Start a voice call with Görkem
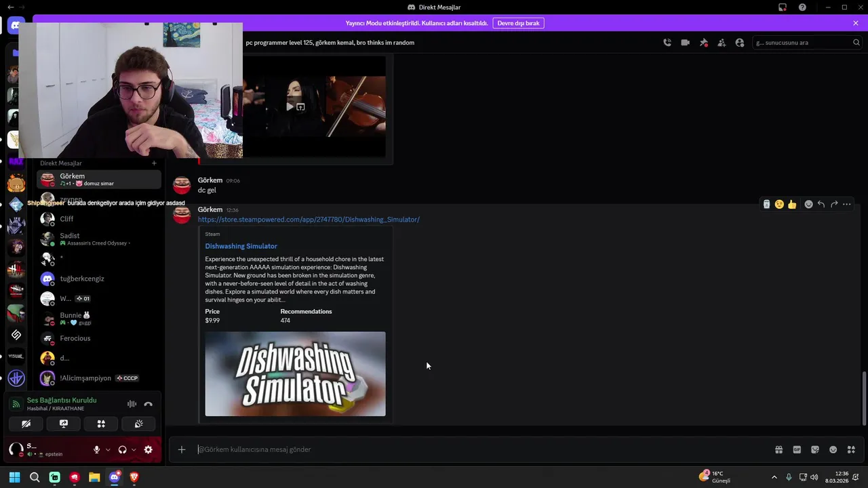This screenshot has height=488, width=868. tap(667, 43)
